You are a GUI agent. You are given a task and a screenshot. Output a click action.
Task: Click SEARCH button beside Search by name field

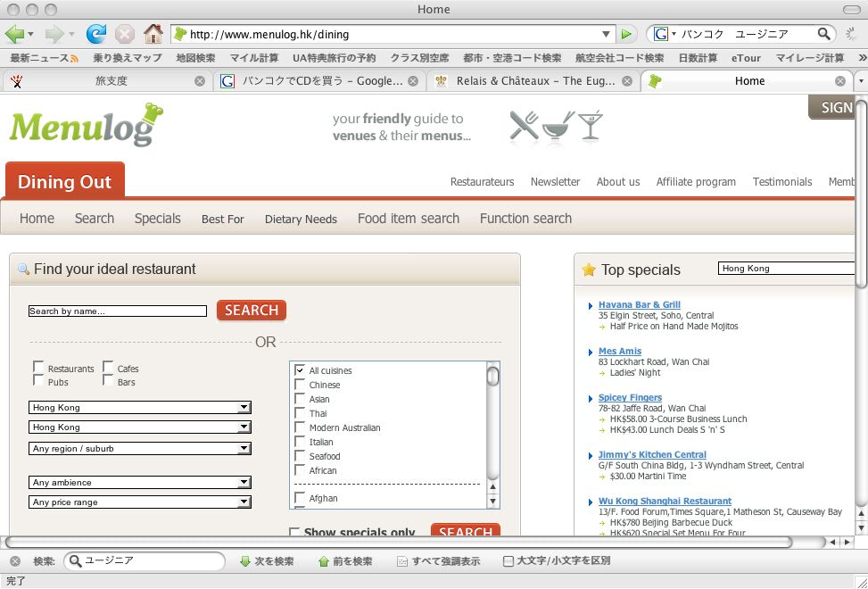click(252, 310)
